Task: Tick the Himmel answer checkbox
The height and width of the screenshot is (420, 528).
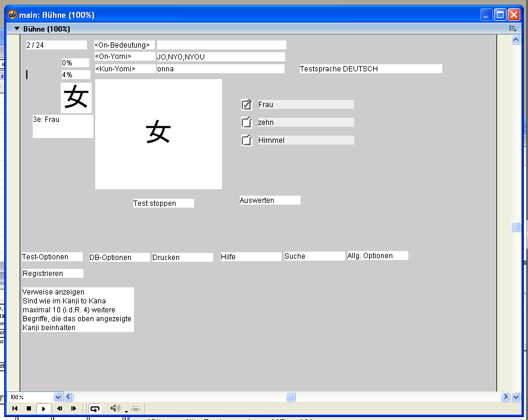Action: click(x=246, y=140)
